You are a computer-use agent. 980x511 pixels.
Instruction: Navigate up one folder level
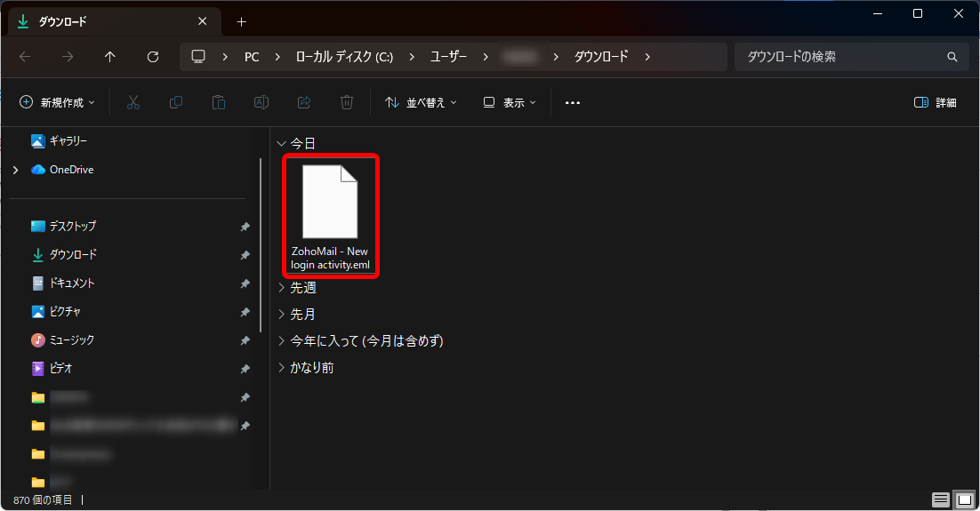(x=110, y=57)
